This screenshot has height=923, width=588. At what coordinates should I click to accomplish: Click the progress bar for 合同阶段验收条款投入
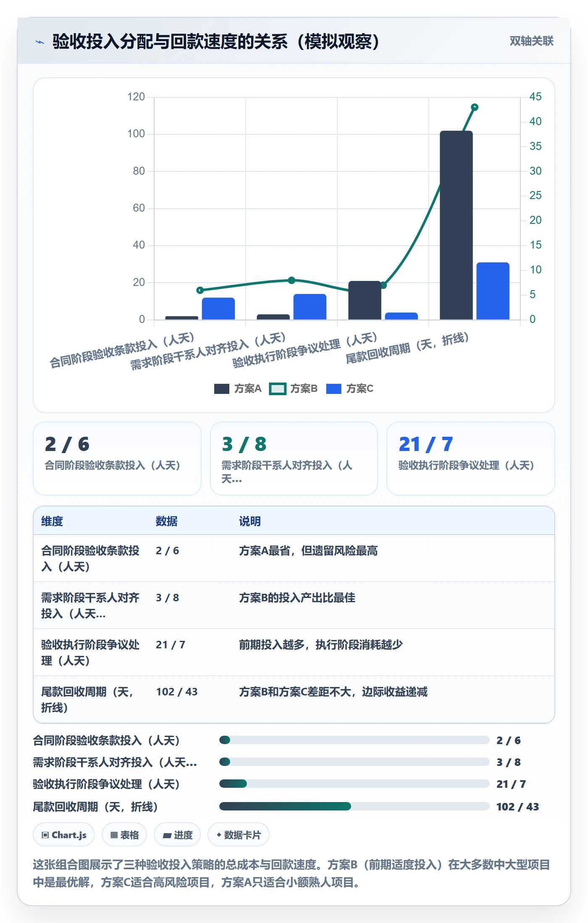point(354,740)
